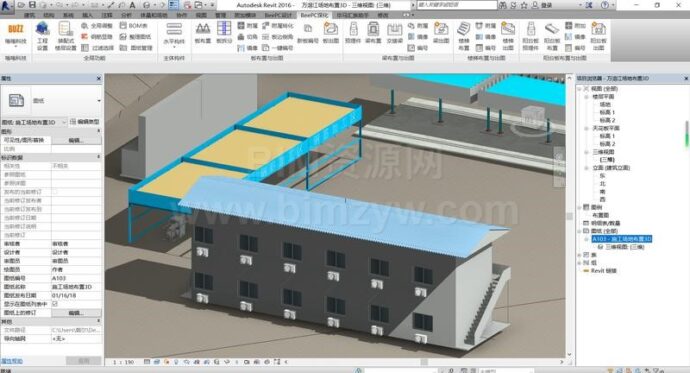
Task: Click the Save icon in quick access toolbar
Action: click(x=32, y=5)
